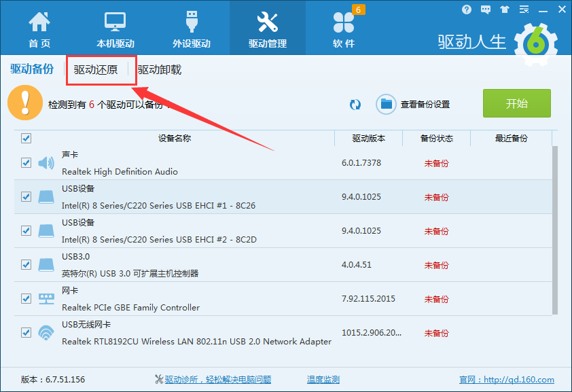Click the help question mark icon
This screenshot has height=392, width=572.
pos(467,10)
